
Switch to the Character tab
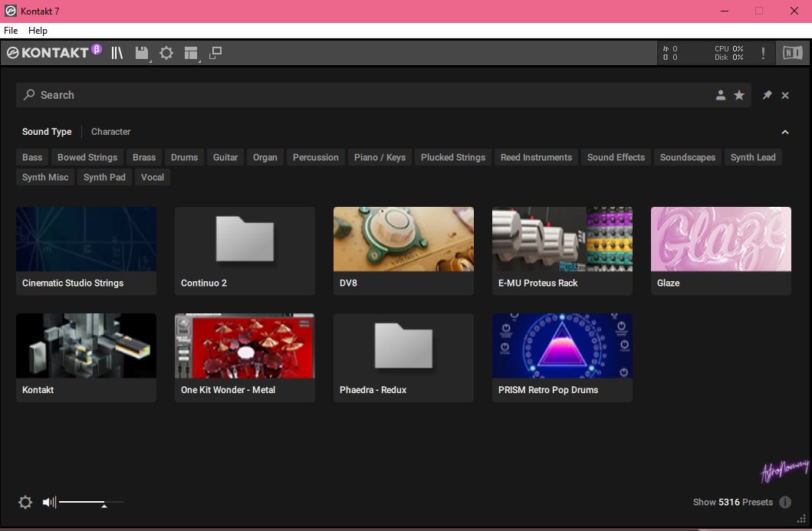[110, 132]
